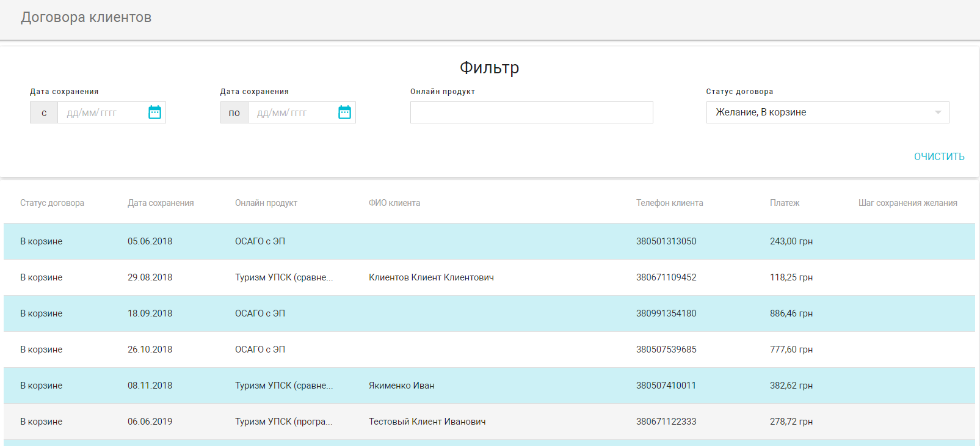Image resolution: width=980 pixels, height=446 pixels.
Task: Open the contract with payment 886,46 грн
Action: (x=791, y=313)
